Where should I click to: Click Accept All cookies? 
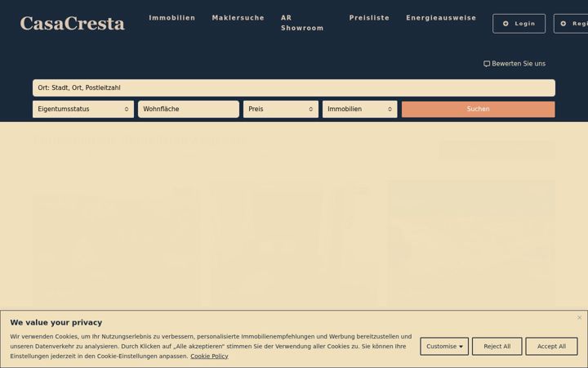pos(551,346)
